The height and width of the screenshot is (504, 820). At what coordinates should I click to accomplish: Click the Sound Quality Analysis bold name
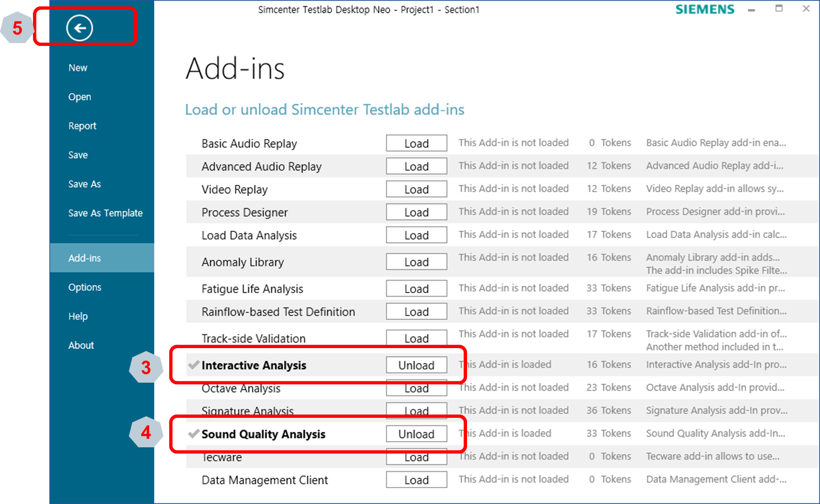(263, 434)
